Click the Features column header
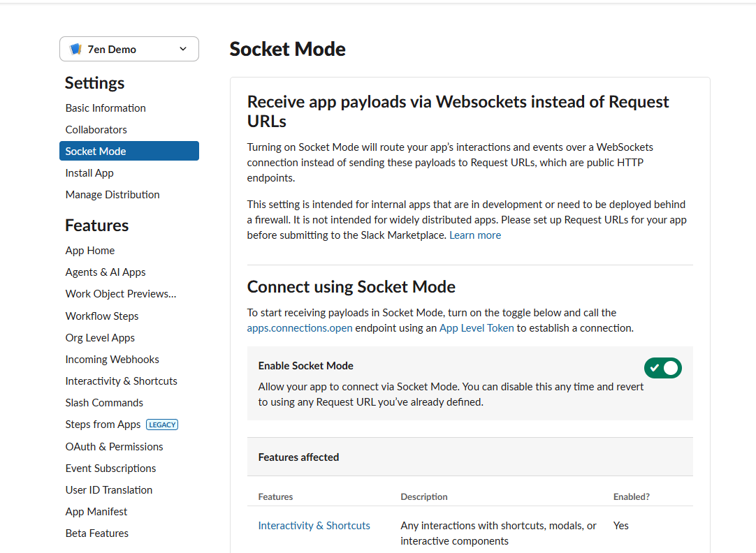The image size is (756, 553). coord(275,496)
